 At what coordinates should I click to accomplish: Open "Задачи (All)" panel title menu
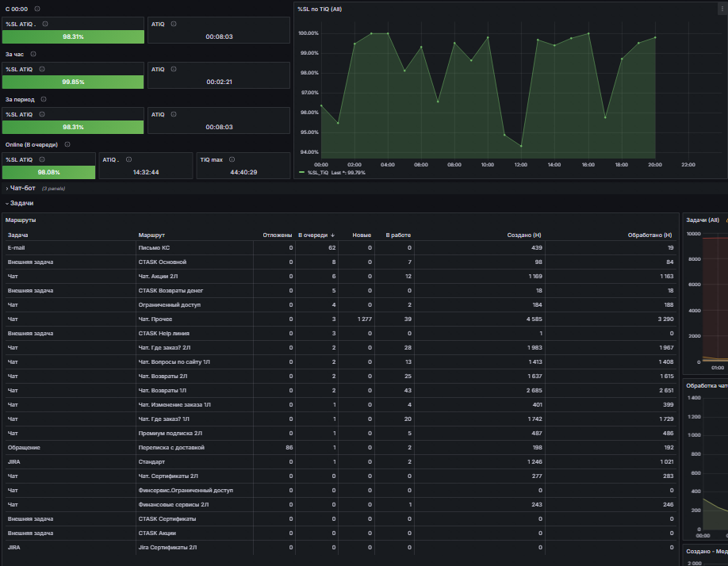click(703, 220)
